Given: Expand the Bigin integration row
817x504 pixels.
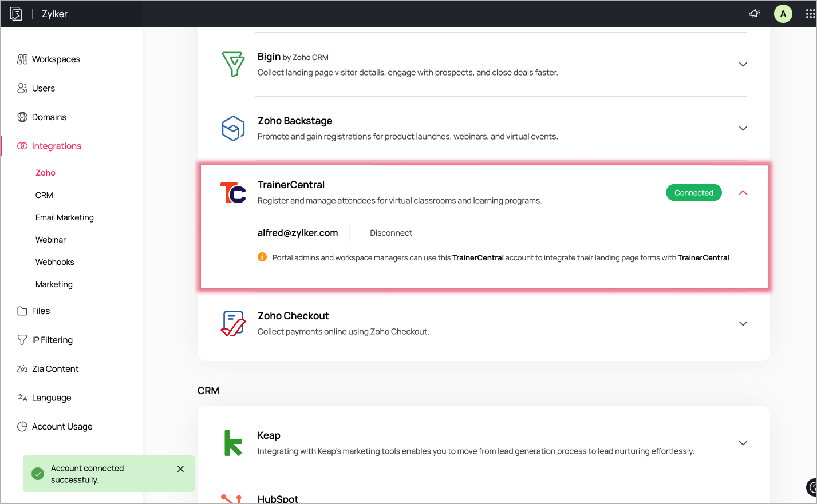Looking at the screenshot, I should [x=743, y=64].
